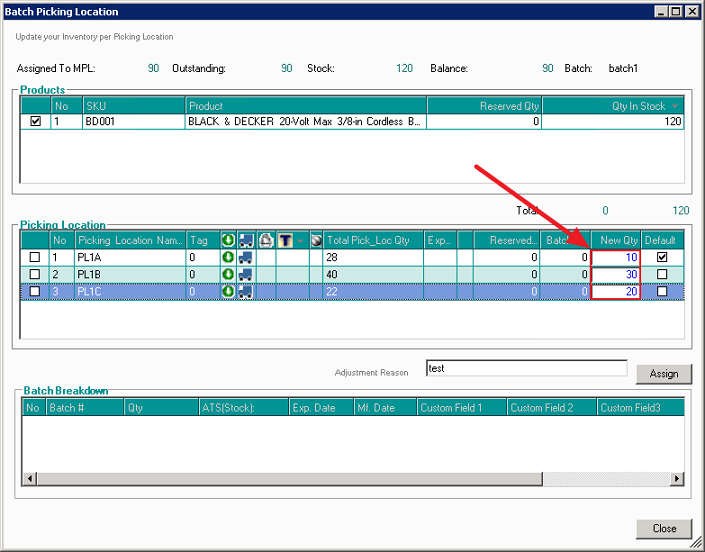
Task: Enable Default checkbox for PL1C row
Action: point(661,291)
